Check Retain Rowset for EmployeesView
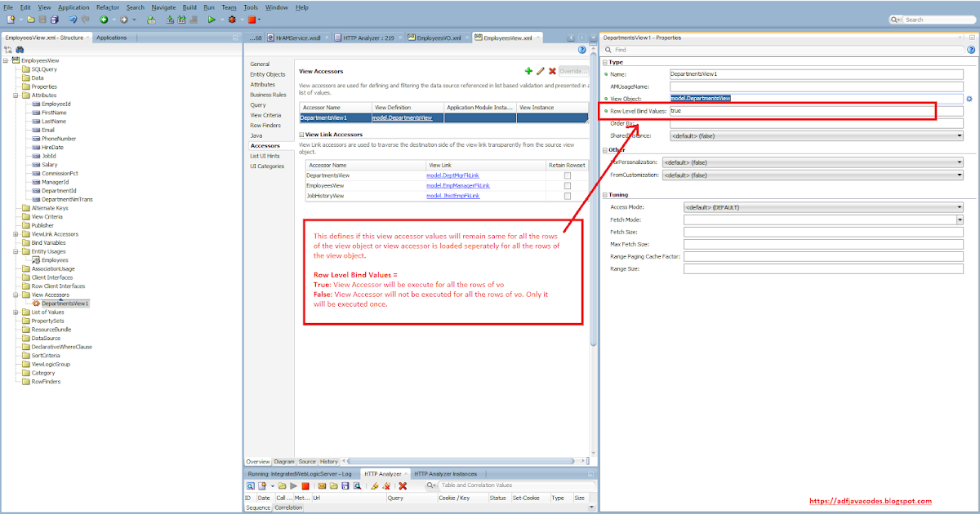980x514 pixels. point(567,186)
